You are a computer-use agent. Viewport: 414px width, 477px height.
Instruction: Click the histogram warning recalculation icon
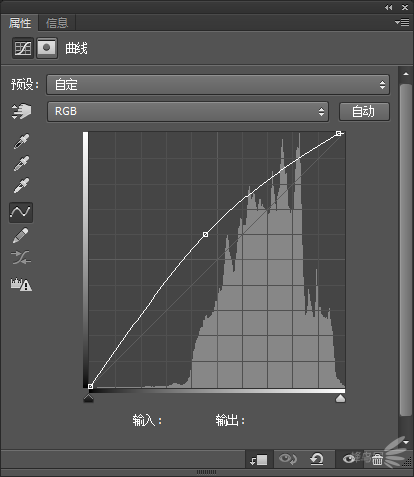[x=21, y=285]
